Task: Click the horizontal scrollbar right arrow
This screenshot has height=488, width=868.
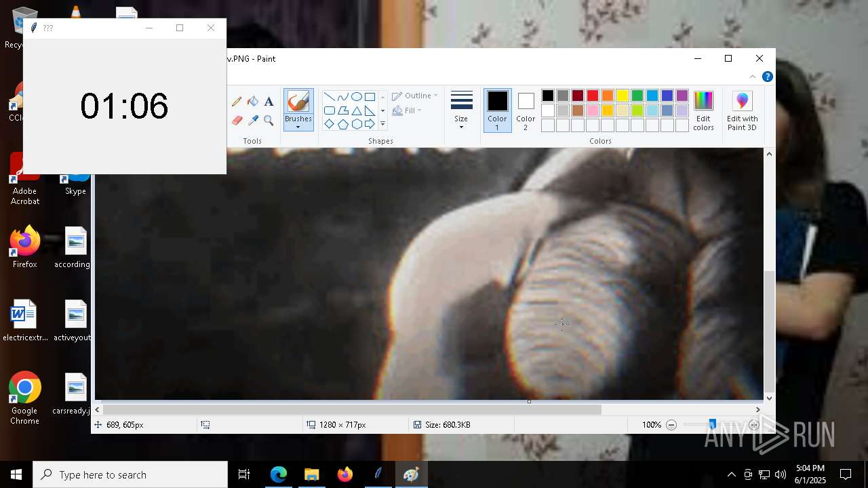Action: [x=758, y=409]
